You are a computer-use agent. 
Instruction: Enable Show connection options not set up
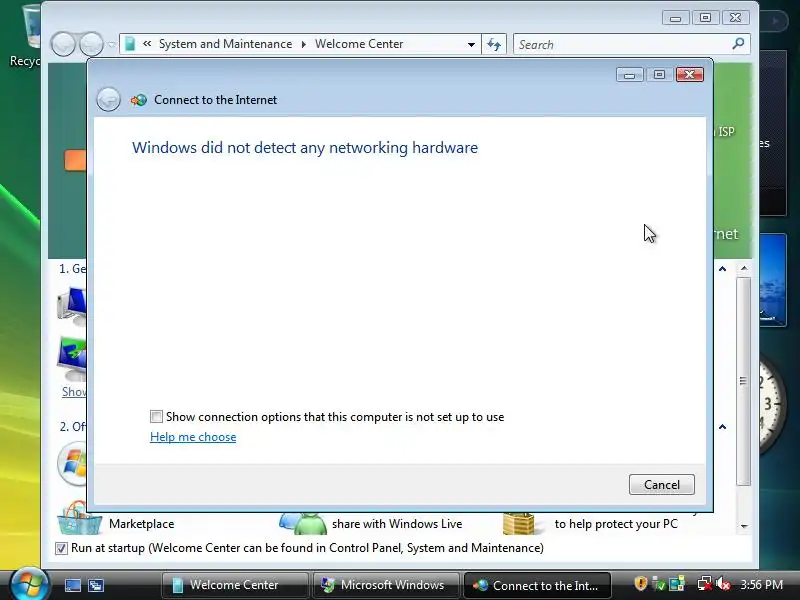click(x=156, y=416)
